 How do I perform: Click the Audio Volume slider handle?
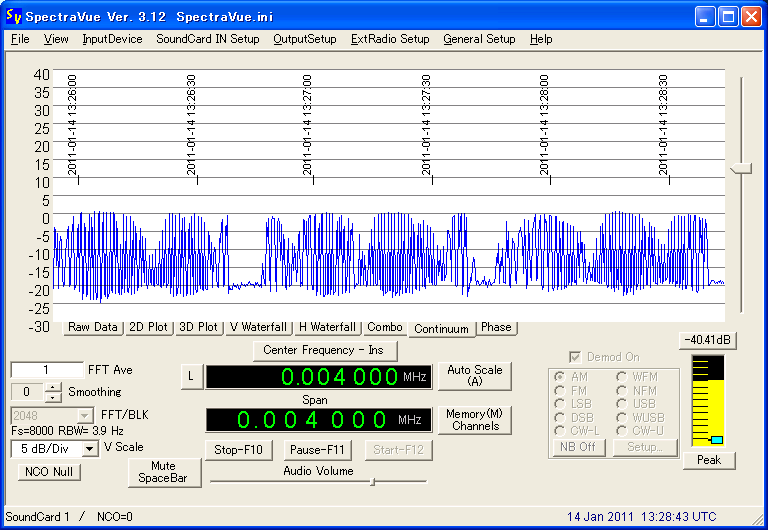pyautogui.click(x=372, y=481)
